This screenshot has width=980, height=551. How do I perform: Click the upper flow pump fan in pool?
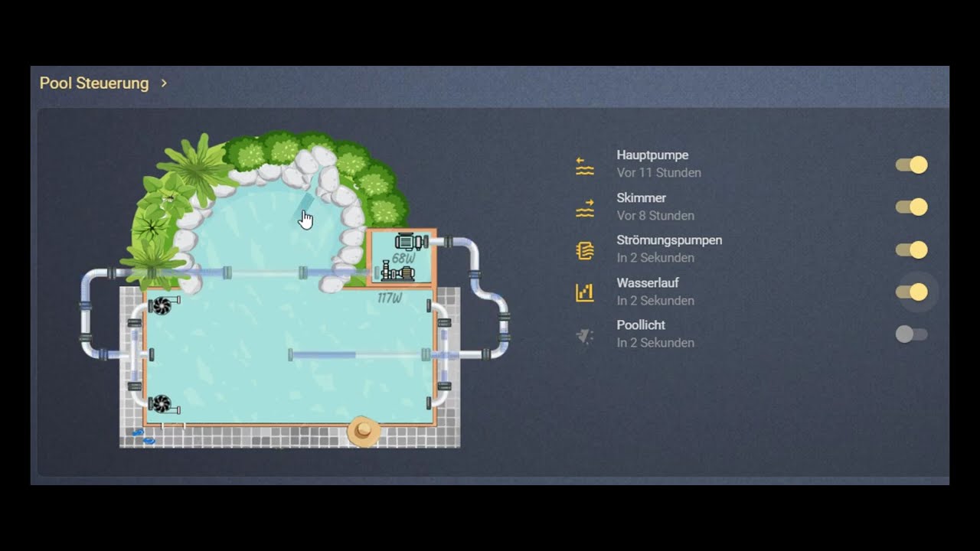tap(162, 305)
